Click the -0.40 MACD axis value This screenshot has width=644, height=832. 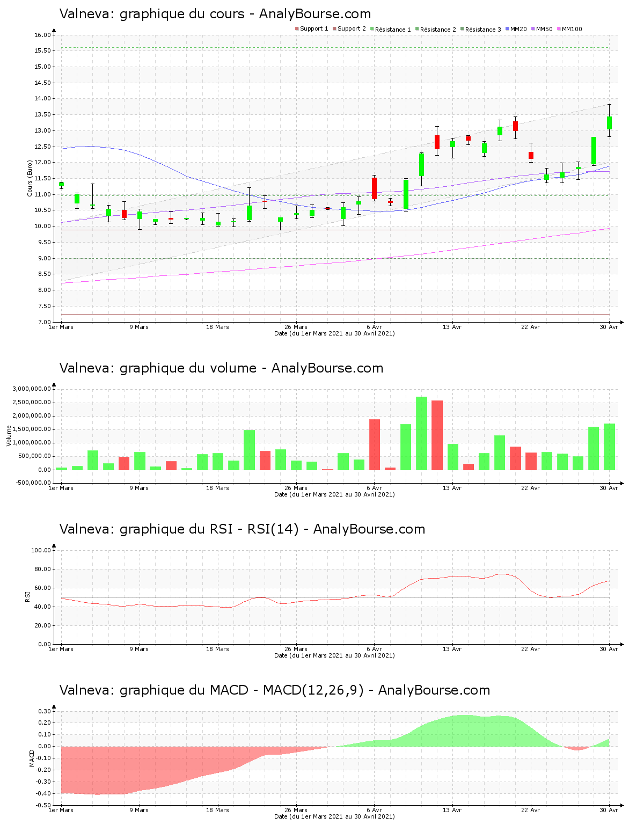click(43, 793)
